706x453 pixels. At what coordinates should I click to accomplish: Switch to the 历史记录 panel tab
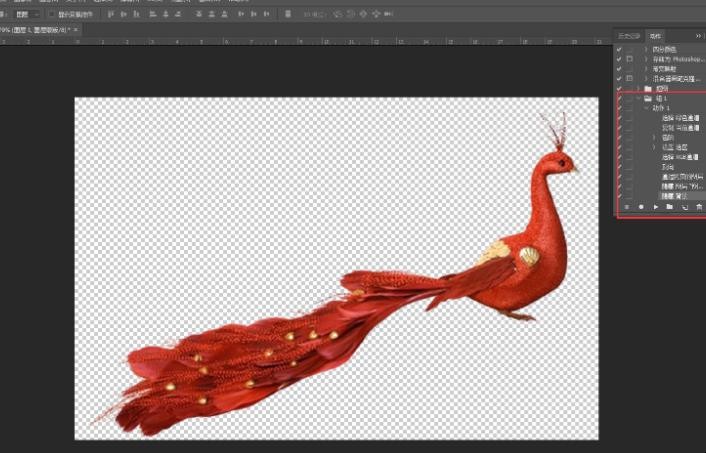click(629, 36)
